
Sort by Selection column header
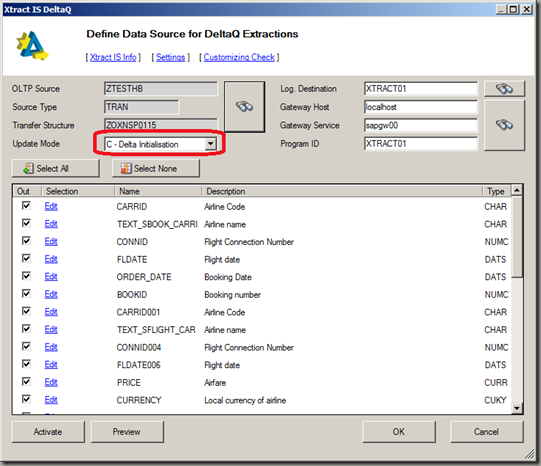pyautogui.click(x=78, y=191)
